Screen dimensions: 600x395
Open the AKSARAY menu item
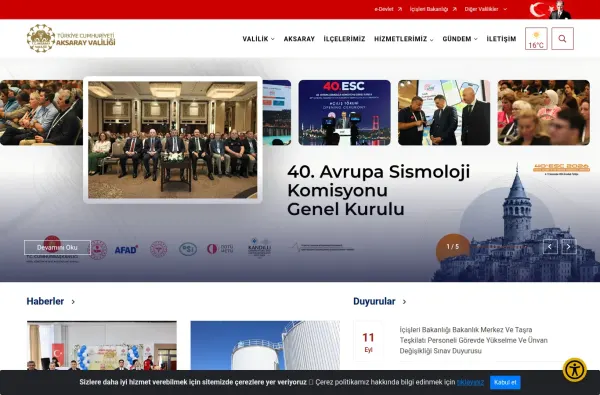[x=299, y=39]
